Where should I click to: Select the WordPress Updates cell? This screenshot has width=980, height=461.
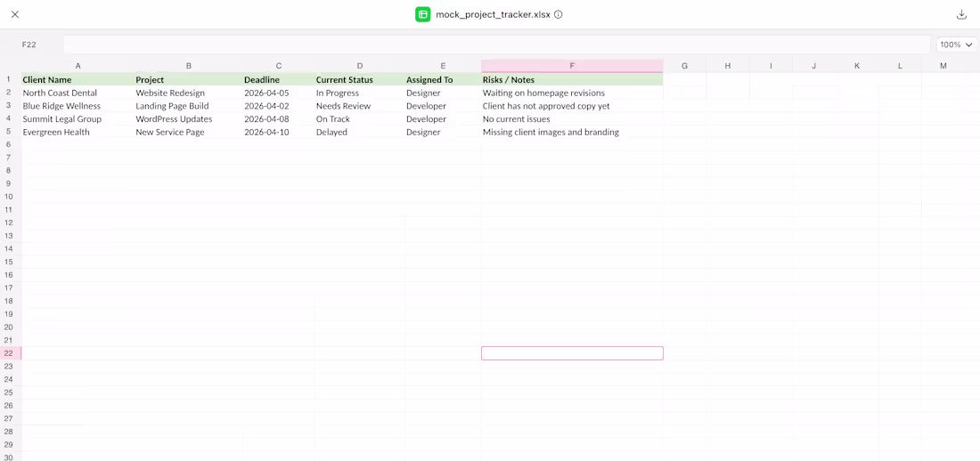pos(189,118)
